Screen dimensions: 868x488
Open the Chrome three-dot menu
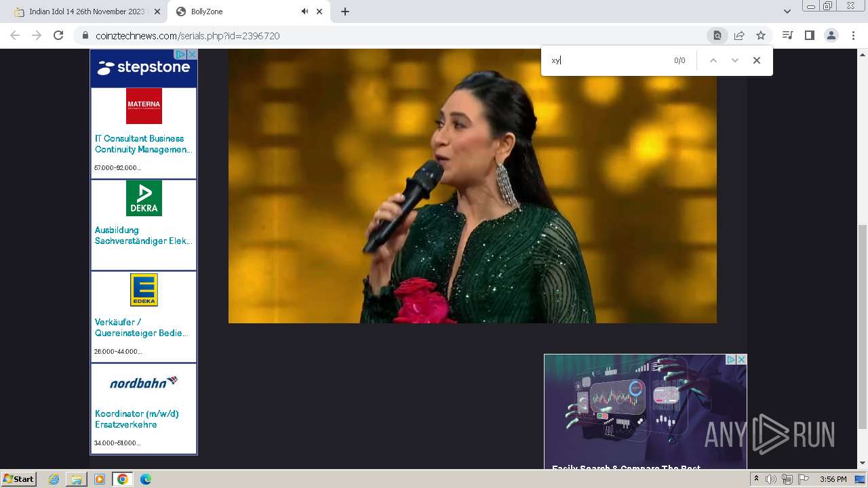point(853,35)
